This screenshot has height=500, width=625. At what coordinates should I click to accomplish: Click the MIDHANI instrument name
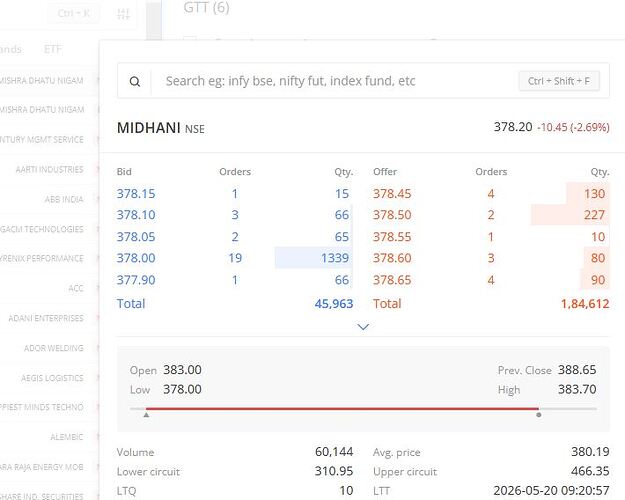(x=148, y=128)
